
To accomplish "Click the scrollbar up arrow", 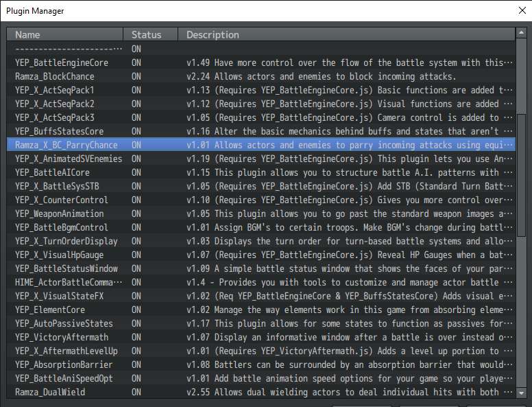I will point(521,33).
